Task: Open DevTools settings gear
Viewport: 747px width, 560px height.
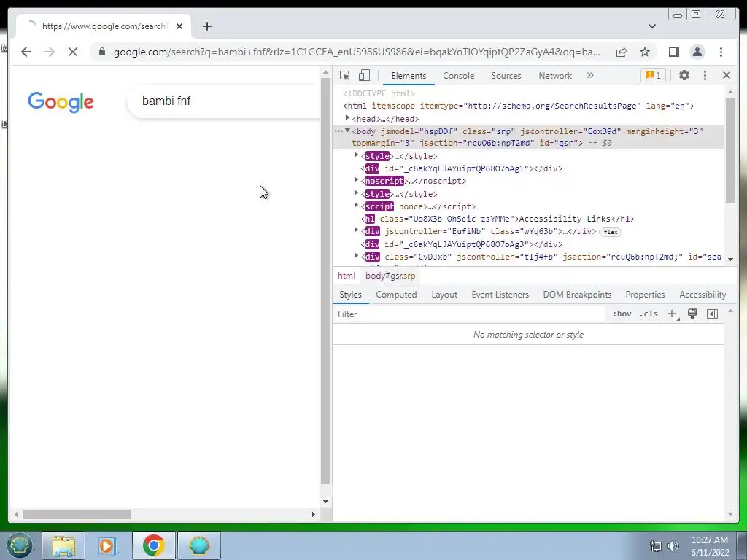Action: click(684, 75)
